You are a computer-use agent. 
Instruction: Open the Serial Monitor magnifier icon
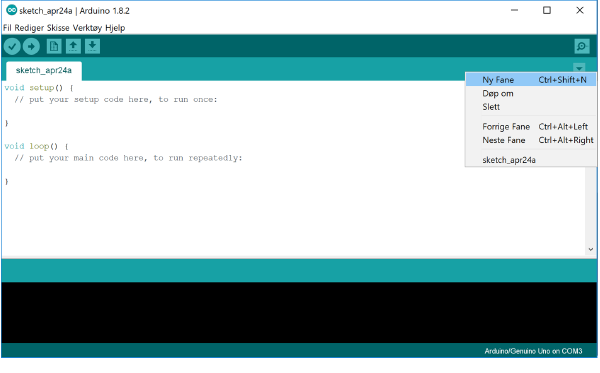click(x=582, y=47)
